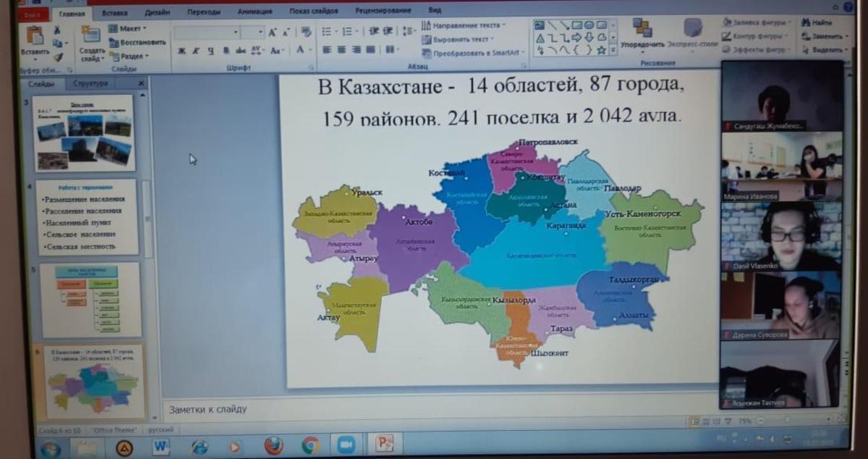
Task: Open Zoom from the Windows taskbar
Action: (x=346, y=445)
